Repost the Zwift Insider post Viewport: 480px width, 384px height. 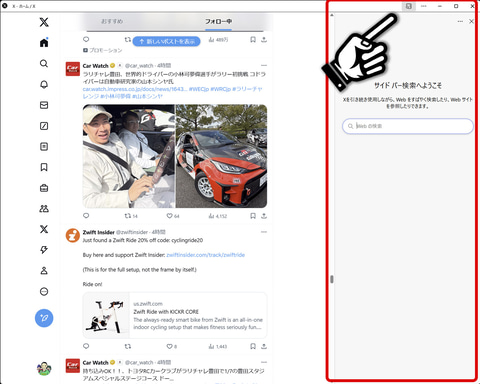click(x=127, y=346)
